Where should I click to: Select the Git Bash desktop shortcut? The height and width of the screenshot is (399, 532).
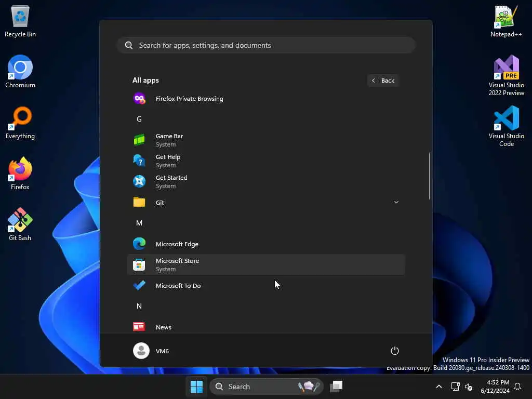pos(20,224)
